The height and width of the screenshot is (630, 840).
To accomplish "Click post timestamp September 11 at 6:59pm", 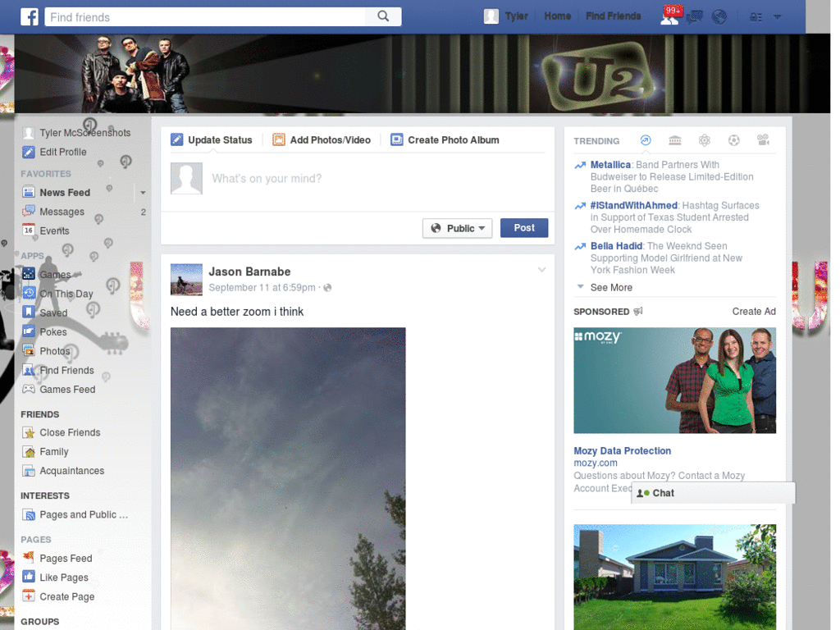I will [x=262, y=288].
